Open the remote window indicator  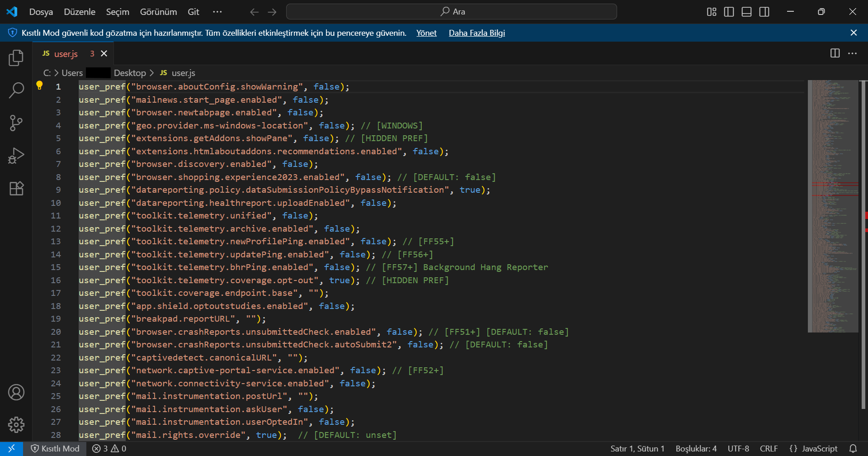coord(12,448)
